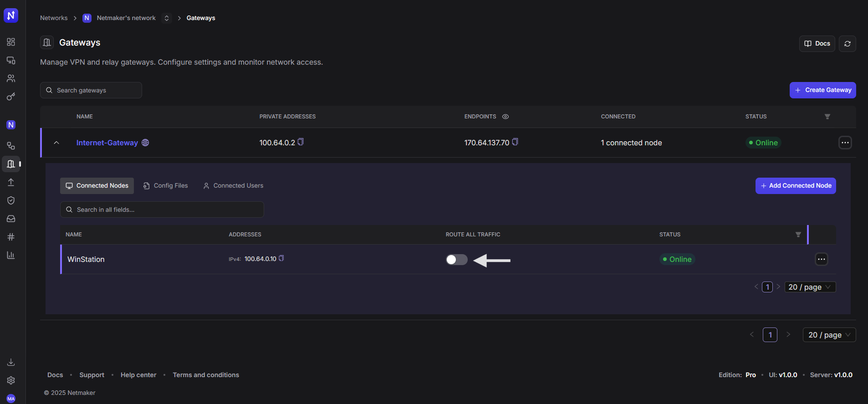
Task: Open connected nodes 20 / page dropdown
Action: point(810,287)
